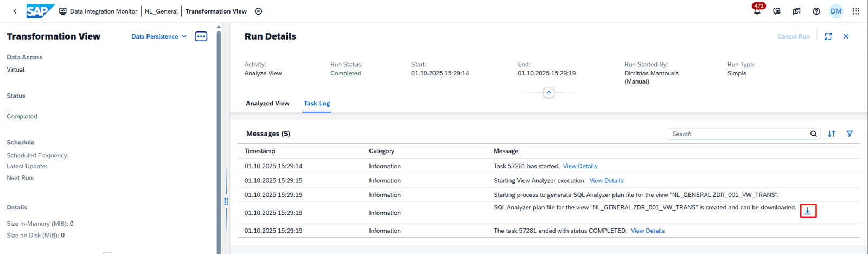
Task: Click the Size in-Memory (MiB) value
Action: point(72,224)
